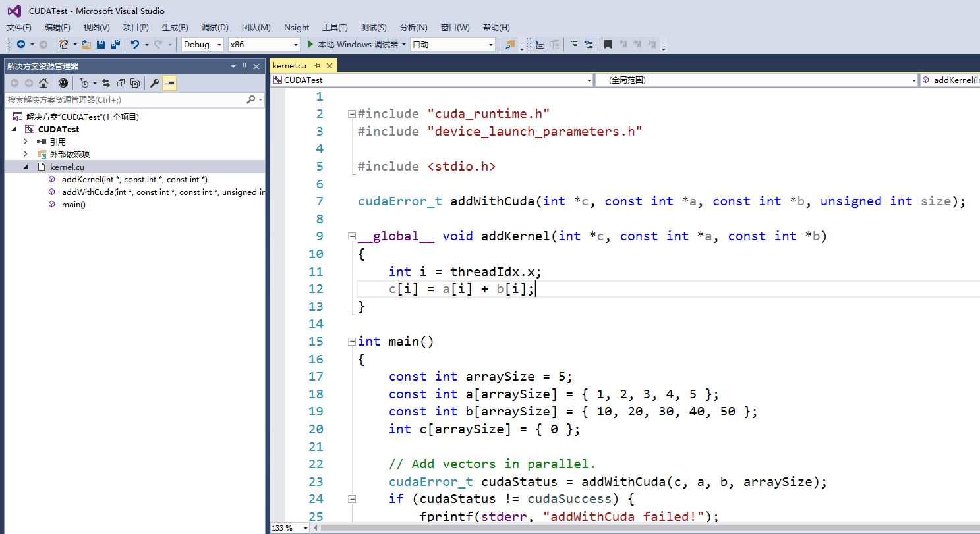Open the 调试(D) debug menu
This screenshot has width=980, height=534.
[215, 27]
